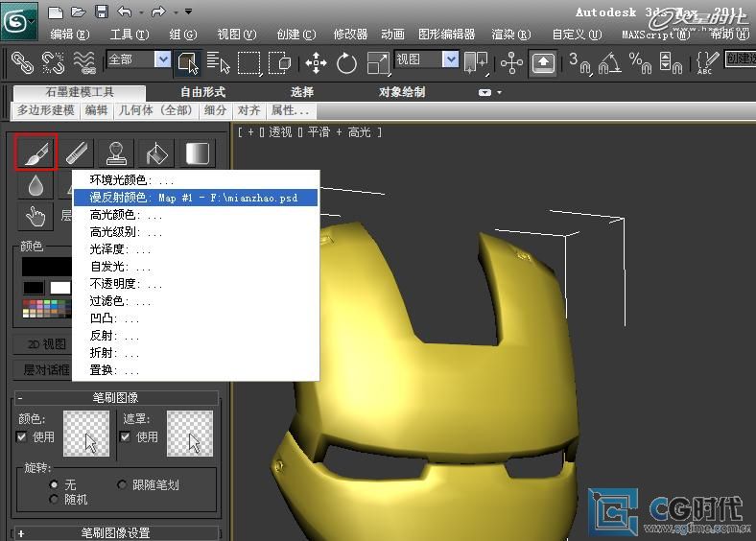
Task: Open Select by Name list icon
Action: point(218,62)
